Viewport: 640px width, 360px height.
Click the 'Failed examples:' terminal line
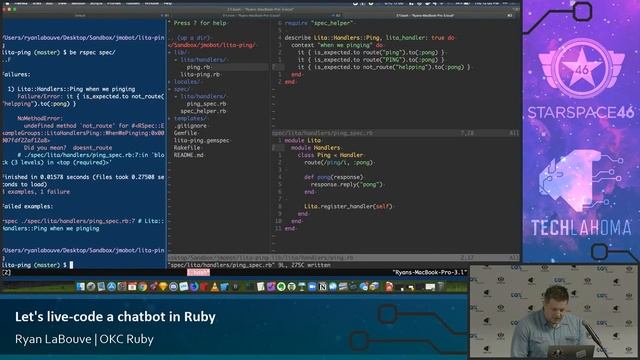tap(27, 207)
